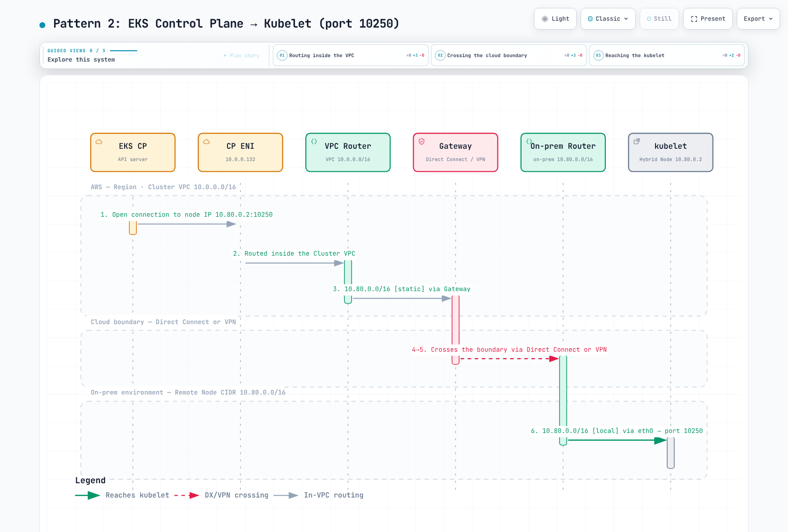This screenshot has width=788, height=532.
Task: Click the Legend heading
Action: coord(90,481)
